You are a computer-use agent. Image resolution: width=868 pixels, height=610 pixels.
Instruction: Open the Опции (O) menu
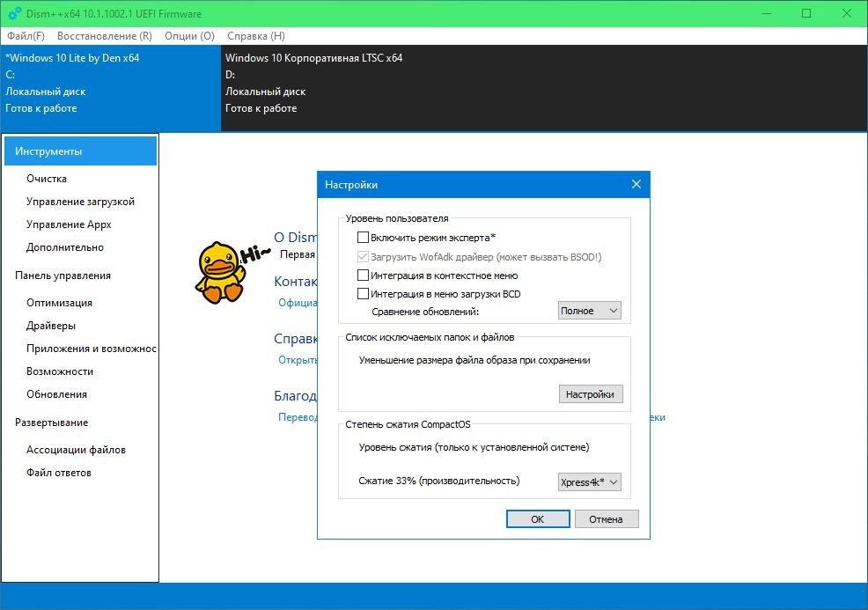click(x=189, y=36)
